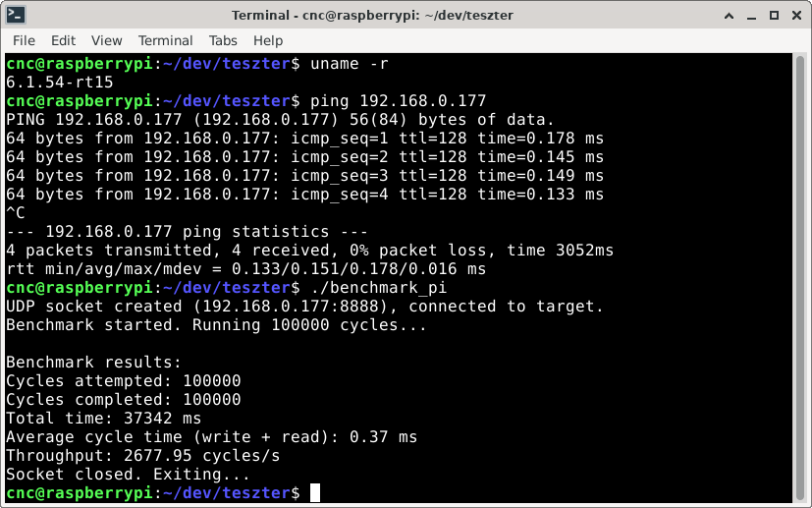Open the Edit menu
The image size is (812, 508).
coord(63,40)
